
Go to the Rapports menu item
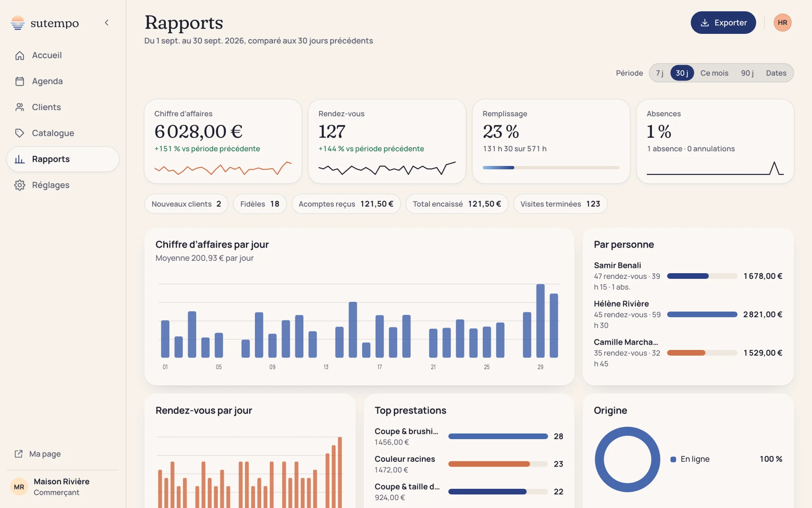coord(63,159)
